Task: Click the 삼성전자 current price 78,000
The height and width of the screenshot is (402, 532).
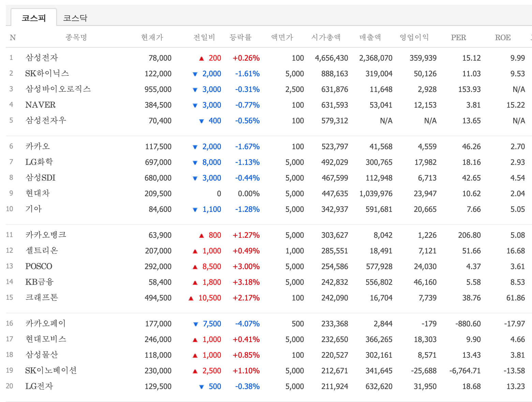Action: (x=160, y=58)
